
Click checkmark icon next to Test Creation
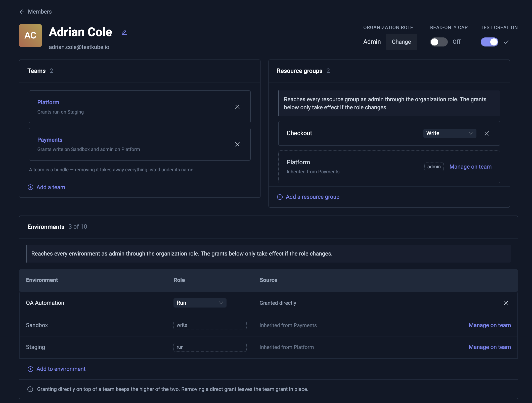coord(506,42)
